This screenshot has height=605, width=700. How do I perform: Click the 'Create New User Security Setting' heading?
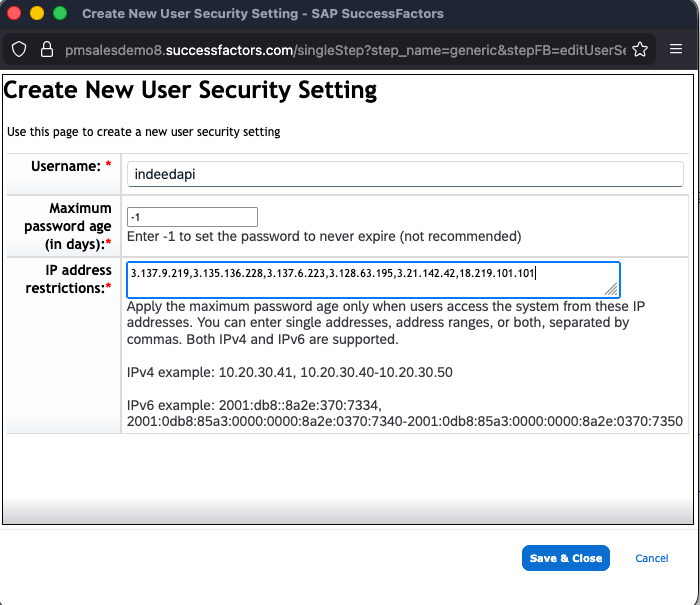[191, 90]
